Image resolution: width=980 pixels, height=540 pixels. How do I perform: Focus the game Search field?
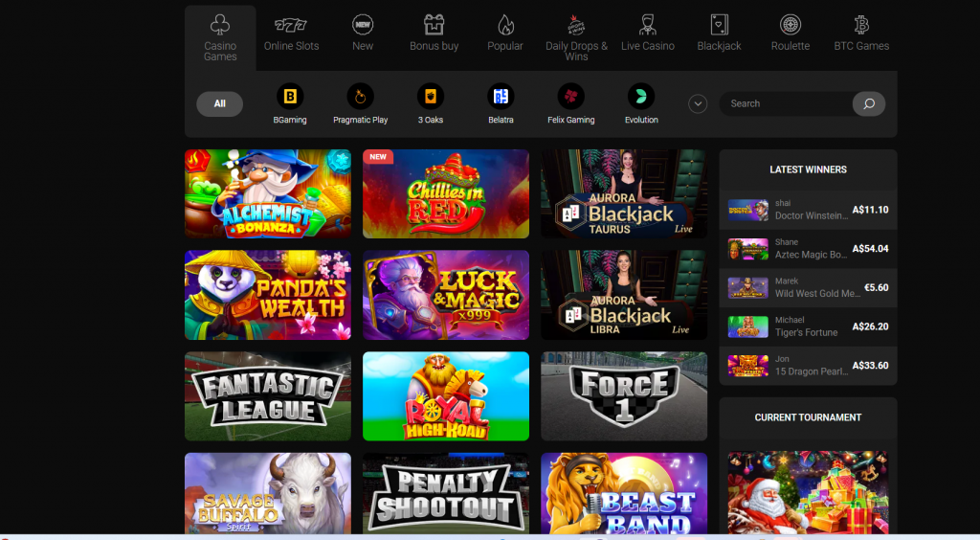click(x=786, y=103)
